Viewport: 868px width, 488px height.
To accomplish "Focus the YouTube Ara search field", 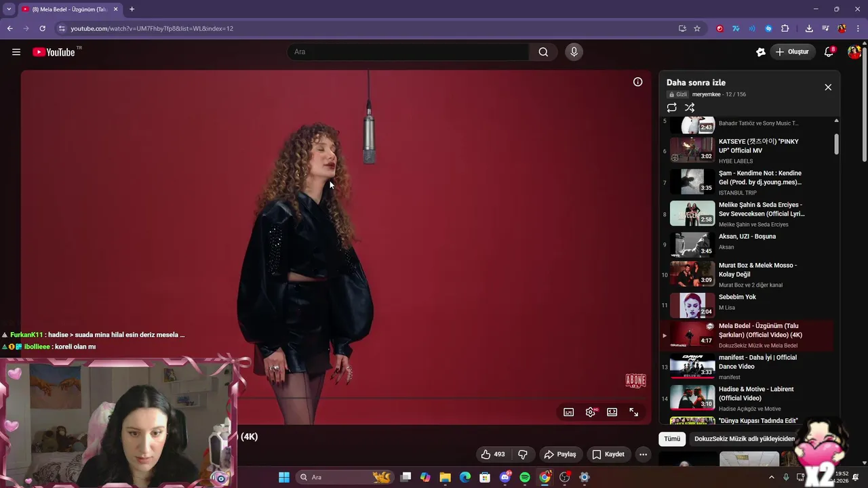I will [408, 52].
